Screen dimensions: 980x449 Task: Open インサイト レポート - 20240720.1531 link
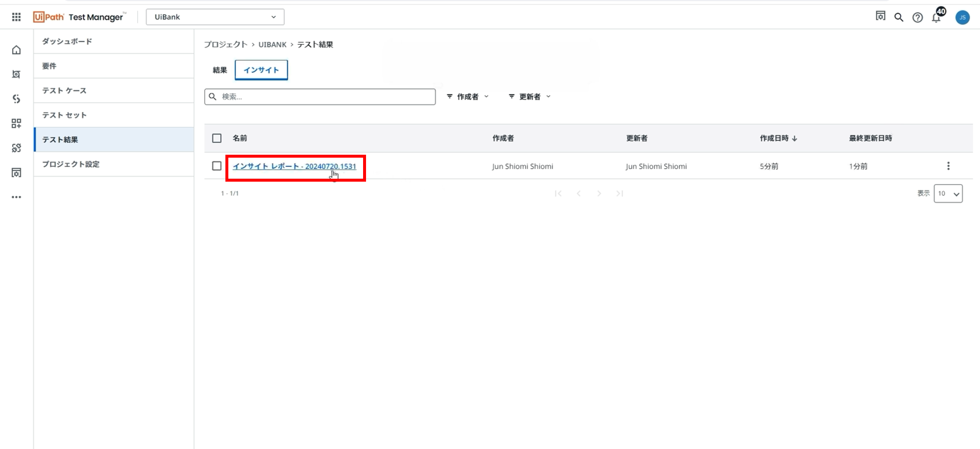click(294, 166)
